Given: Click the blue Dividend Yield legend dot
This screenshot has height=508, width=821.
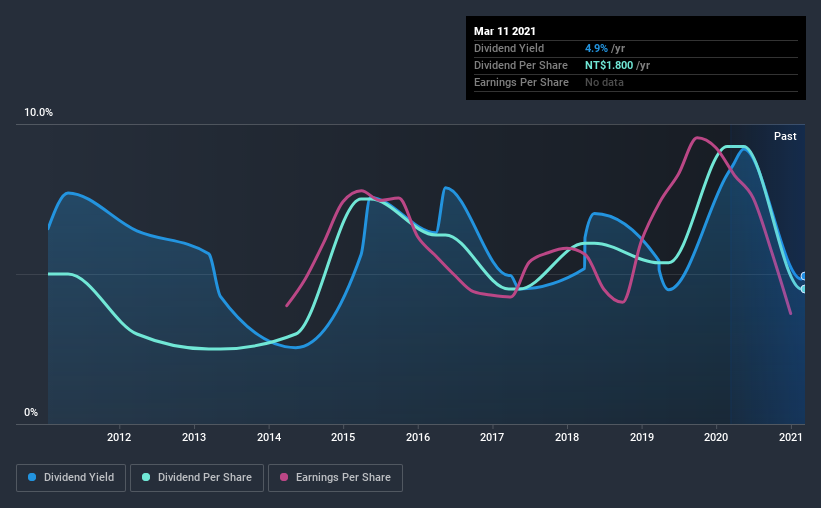Looking at the screenshot, I should pos(32,477).
